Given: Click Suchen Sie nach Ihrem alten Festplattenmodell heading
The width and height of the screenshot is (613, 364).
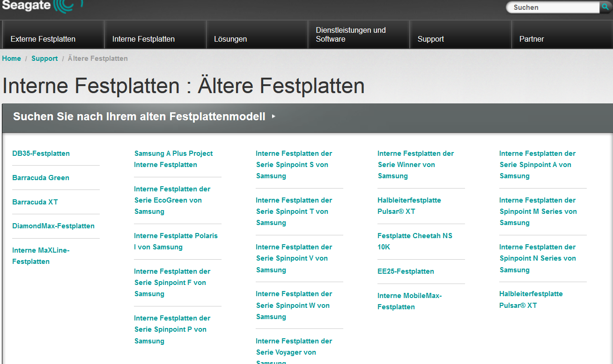Looking at the screenshot, I should tap(139, 116).
